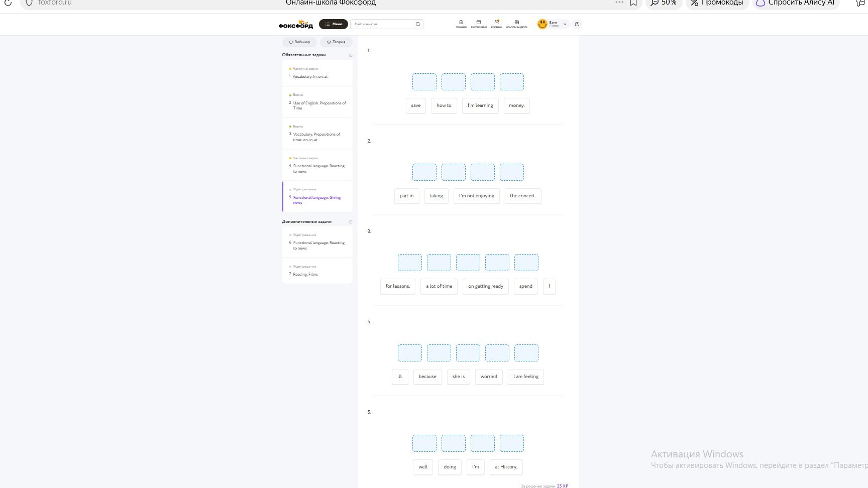Image resolution: width=868 pixels, height=488 pixels.
Task: Open task 1 Vocabulary. In, on, at
Action: coord(317,73)
